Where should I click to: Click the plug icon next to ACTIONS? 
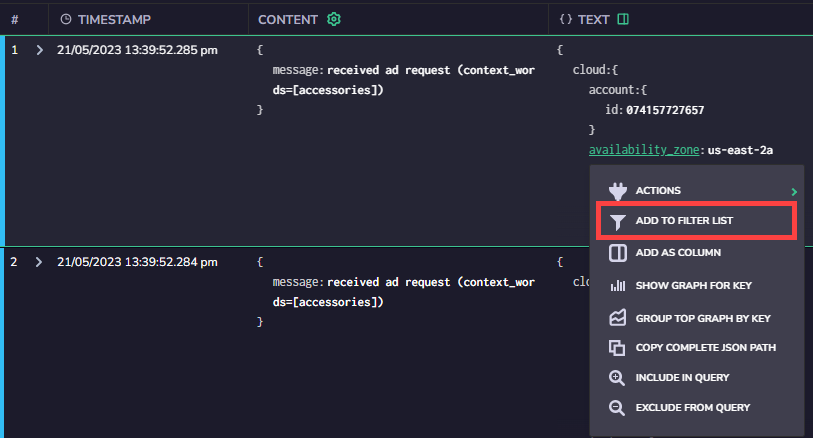coord(618,191)
